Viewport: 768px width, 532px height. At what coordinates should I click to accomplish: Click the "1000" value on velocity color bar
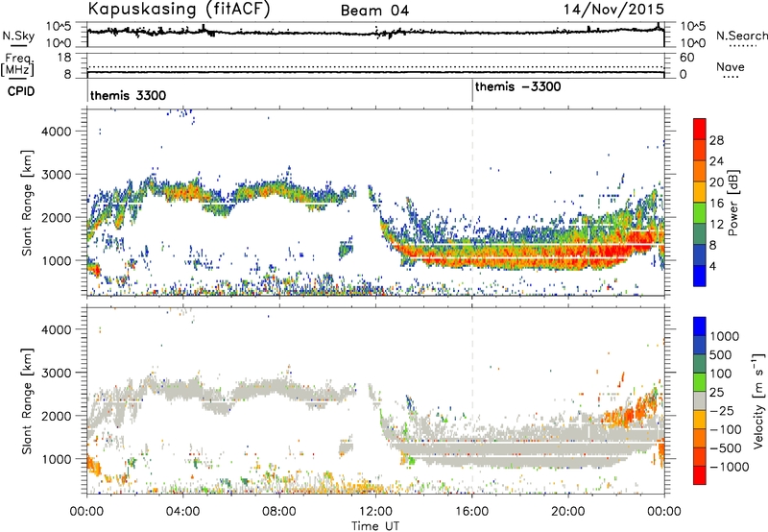pos(725,336)
